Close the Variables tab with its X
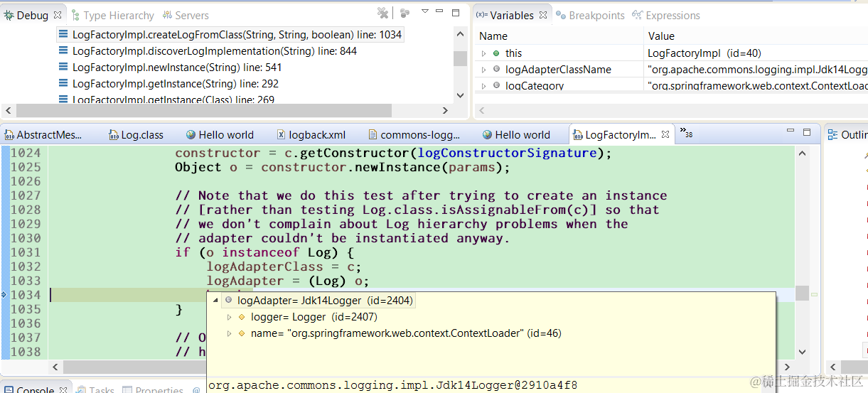This screenshot has height=393, width=868. point(544,15)
